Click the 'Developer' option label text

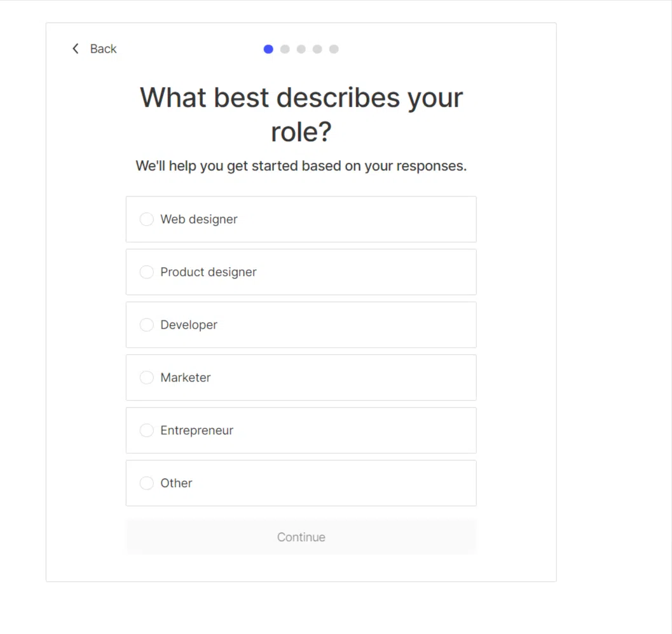pyautogui.click(x=189, y=325)
